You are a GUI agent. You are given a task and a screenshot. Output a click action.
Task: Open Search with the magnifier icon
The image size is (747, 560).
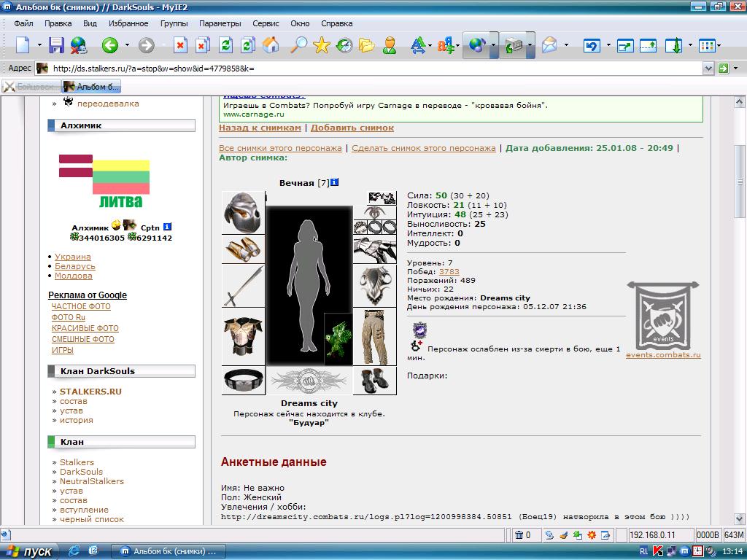coord(298,45)
